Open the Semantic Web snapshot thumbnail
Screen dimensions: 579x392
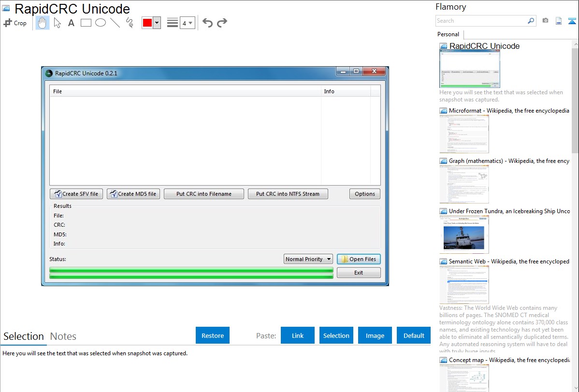(x=464, y=284)
